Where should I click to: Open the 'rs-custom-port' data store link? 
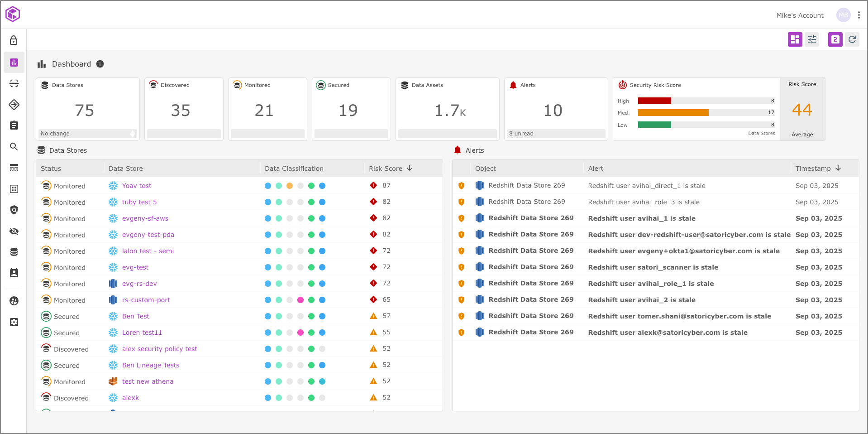[x=146, y=300]
